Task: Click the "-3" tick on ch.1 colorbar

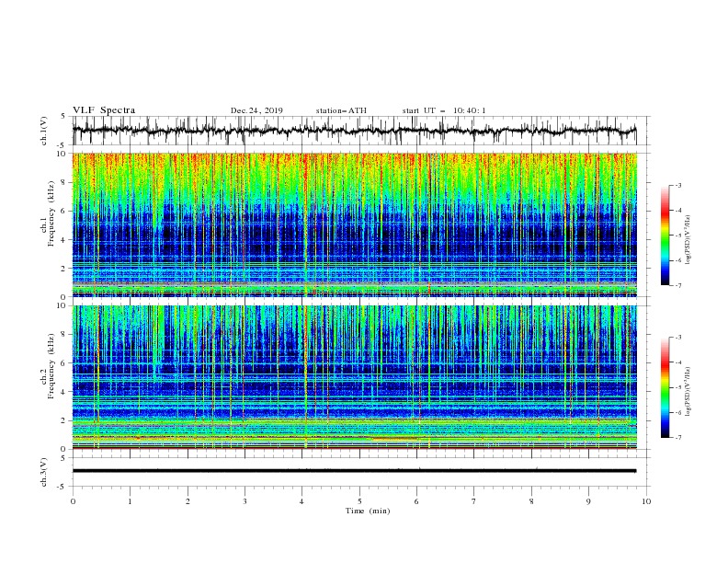Action: coord(677,185)
